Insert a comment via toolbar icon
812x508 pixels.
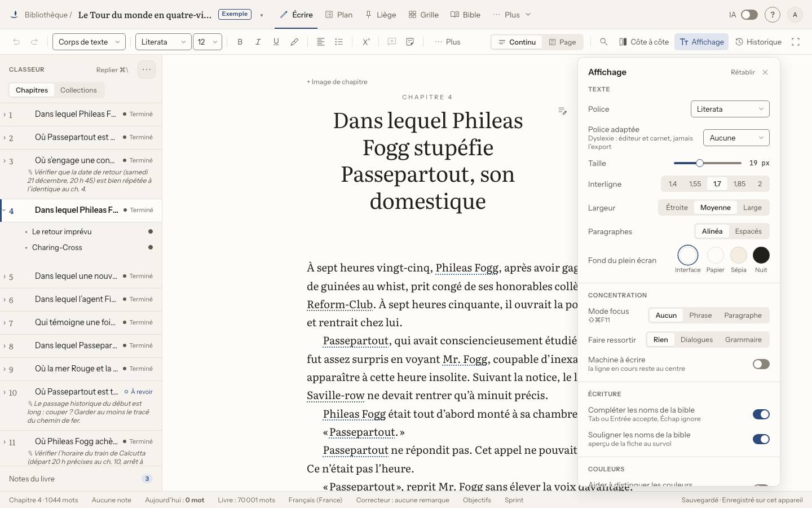(x=392, y=42)
